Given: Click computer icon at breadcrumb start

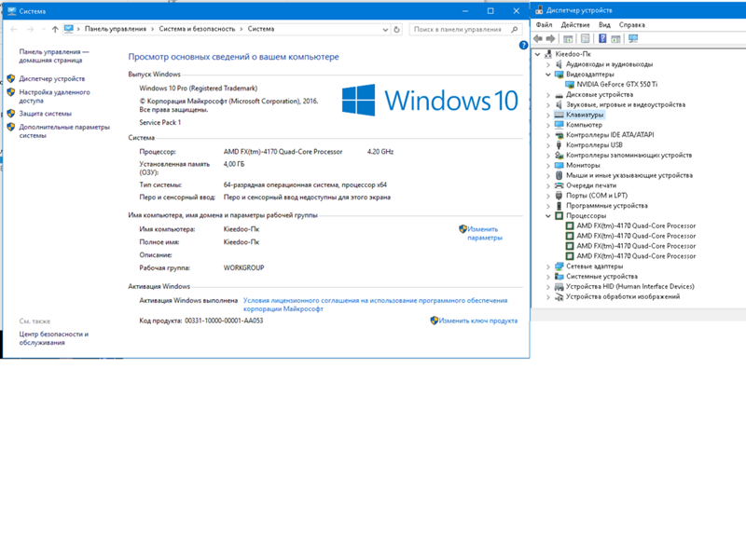Looking at the screenshot, I should [x=68, y=29].
